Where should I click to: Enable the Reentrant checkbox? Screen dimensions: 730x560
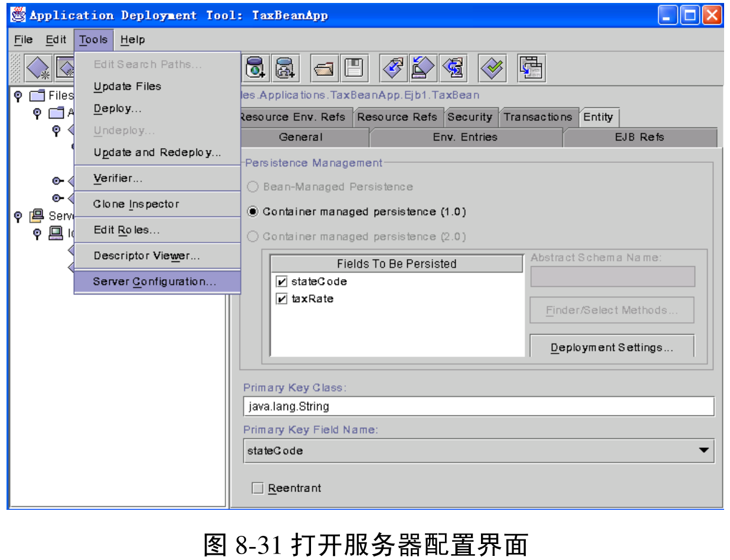[x=257, y=488]
